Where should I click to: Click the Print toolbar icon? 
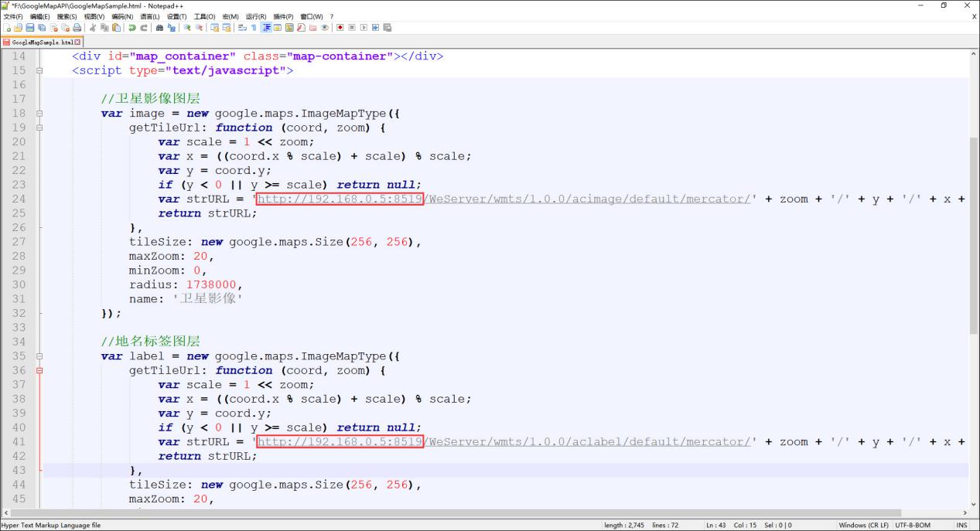click(x=77, y=28)
